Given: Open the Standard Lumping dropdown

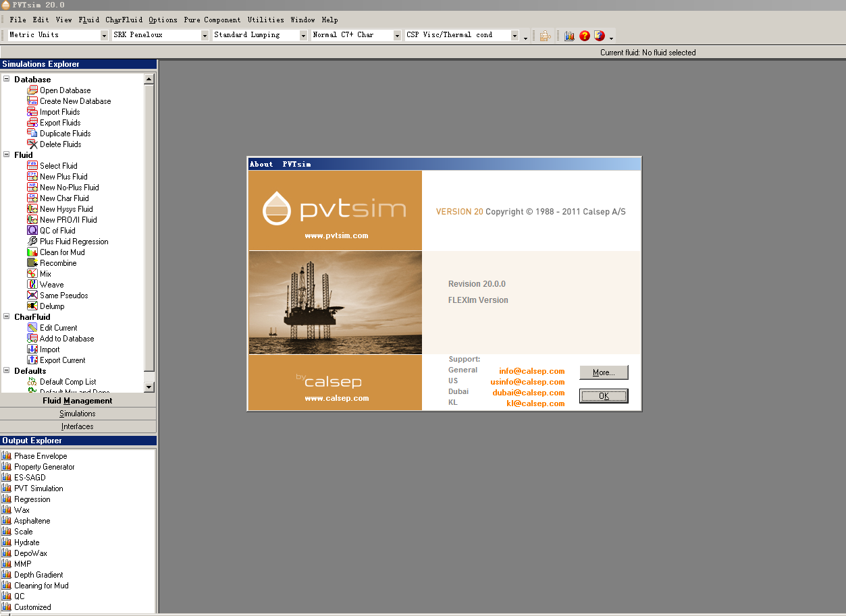Looking at the screenshot, I should pyautogui.click(x=303, y=35).
